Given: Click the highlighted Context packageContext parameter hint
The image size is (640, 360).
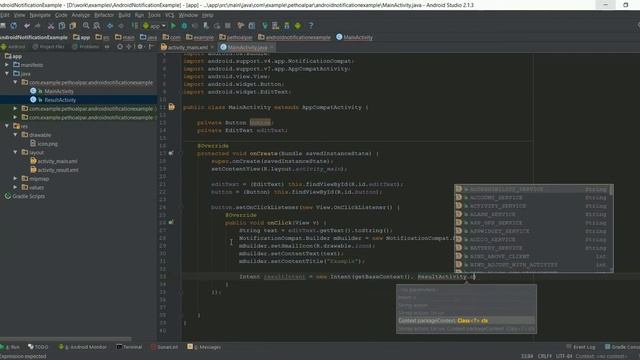Looking at the screenshot, I should [x=466, y=320].
